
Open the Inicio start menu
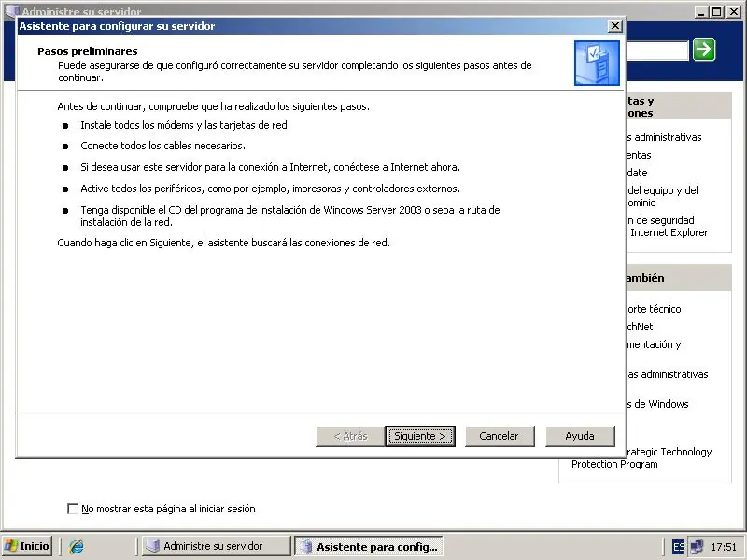click(x=27, y=546)
